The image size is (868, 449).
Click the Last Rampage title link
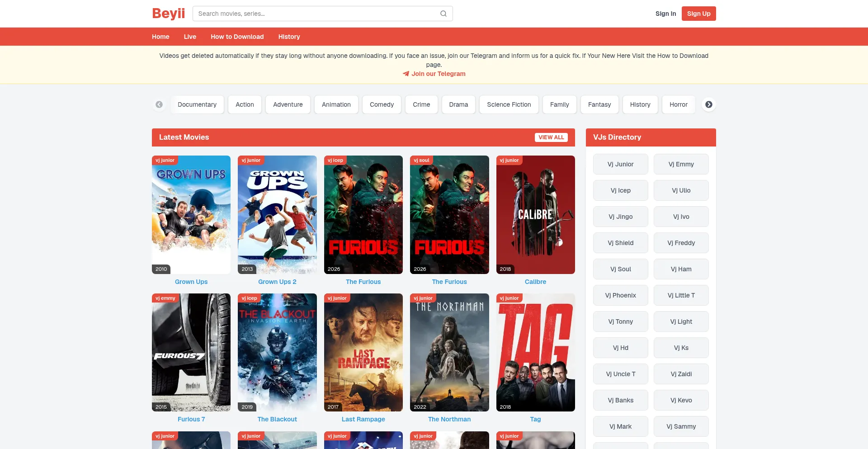pos(363,419)
